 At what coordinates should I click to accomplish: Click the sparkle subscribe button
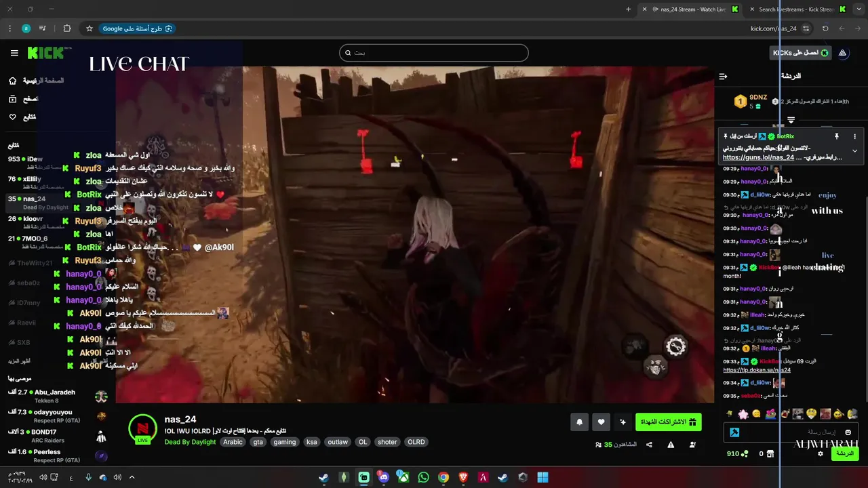click(623, 422)
